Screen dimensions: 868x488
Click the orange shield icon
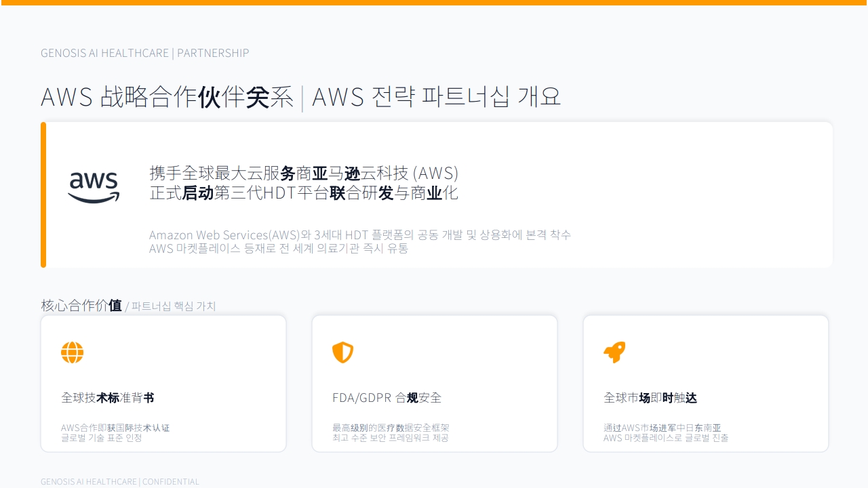(342, 352)
